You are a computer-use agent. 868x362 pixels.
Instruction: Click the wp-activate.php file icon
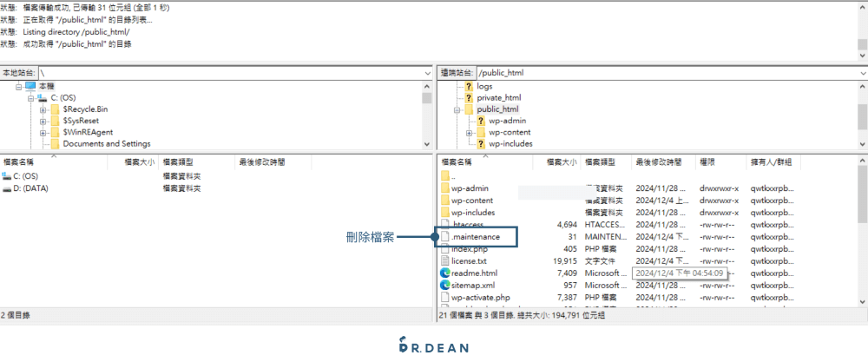[x=445, y=297]
